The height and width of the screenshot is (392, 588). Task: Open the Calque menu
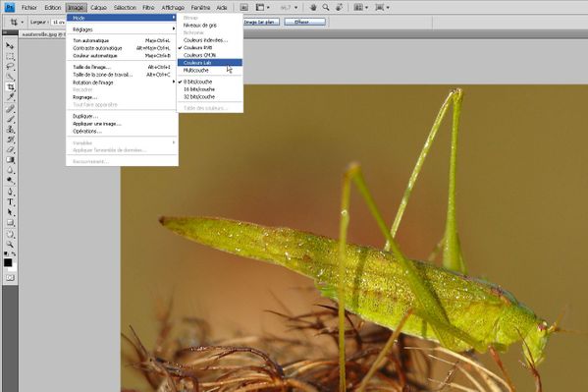[x=98, y=7]
